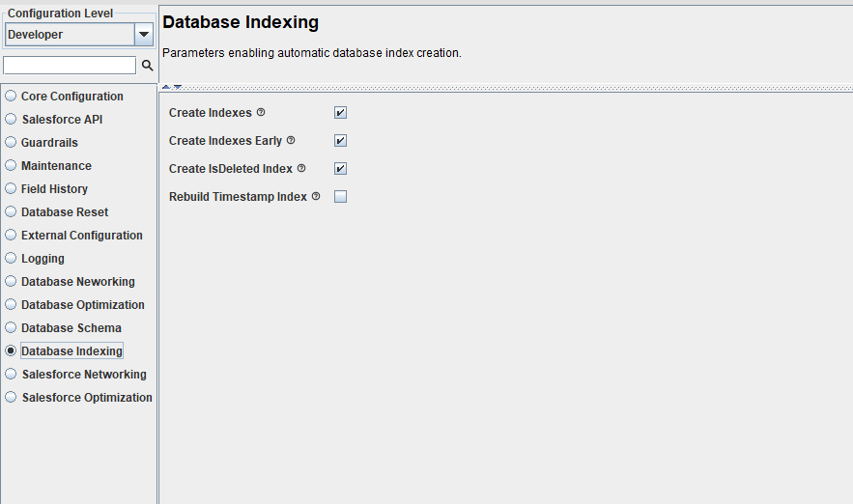Viewport: 853px width, 504px height.
Task: Select the Field History section
Action: tap(46, 188)
